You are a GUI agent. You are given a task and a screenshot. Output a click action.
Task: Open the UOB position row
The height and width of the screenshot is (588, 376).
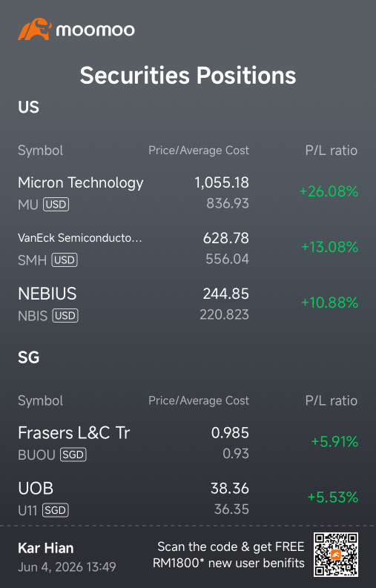(188, 498)
